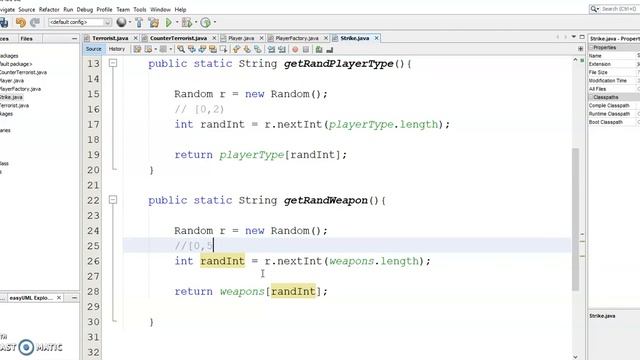Run the project with green play icon
Viewport: 640px width, 360px height.
coord(168,22)
